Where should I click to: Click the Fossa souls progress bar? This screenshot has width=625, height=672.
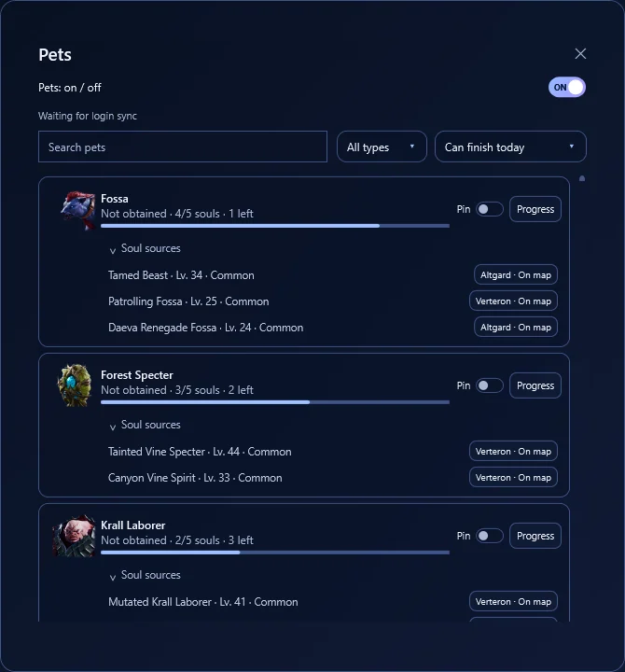275,226
